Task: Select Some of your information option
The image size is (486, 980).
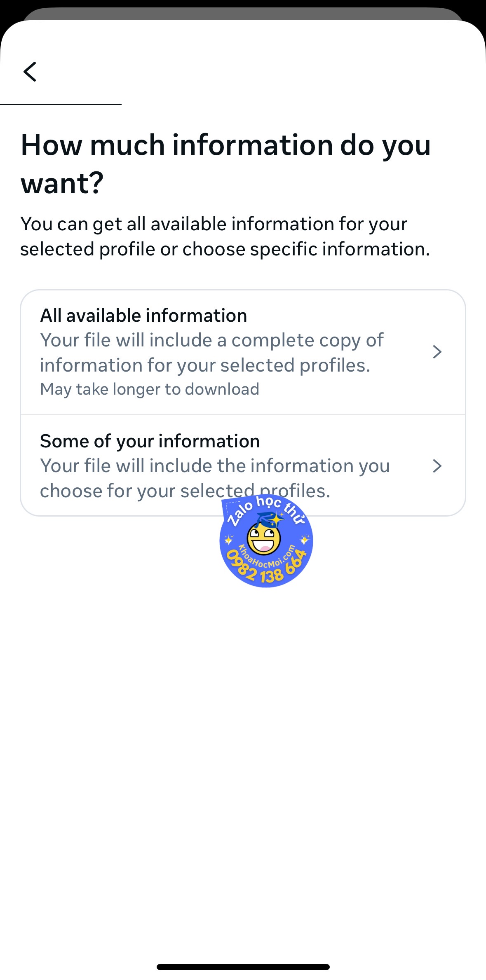Action: pyautogui.click(x=243, y=465)
